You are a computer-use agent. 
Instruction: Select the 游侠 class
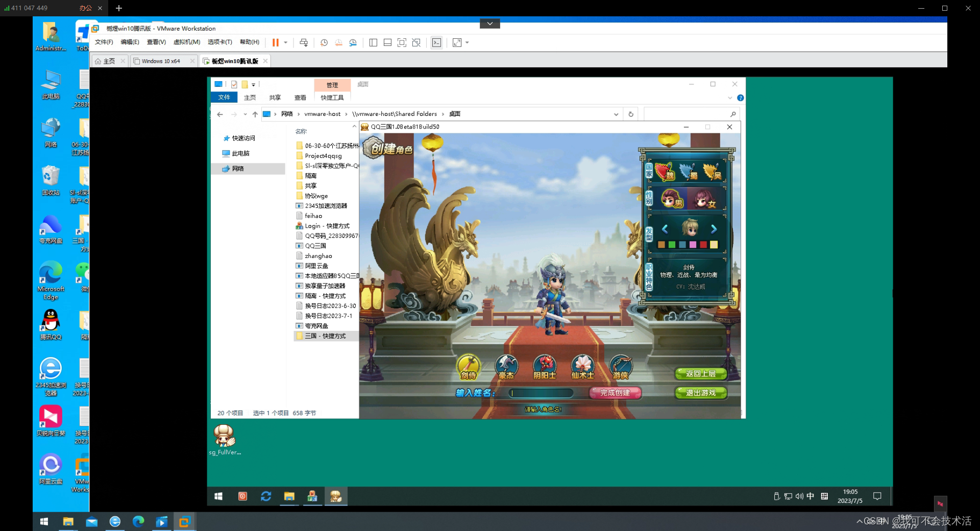pyautogui.click(x=621, y=367)
